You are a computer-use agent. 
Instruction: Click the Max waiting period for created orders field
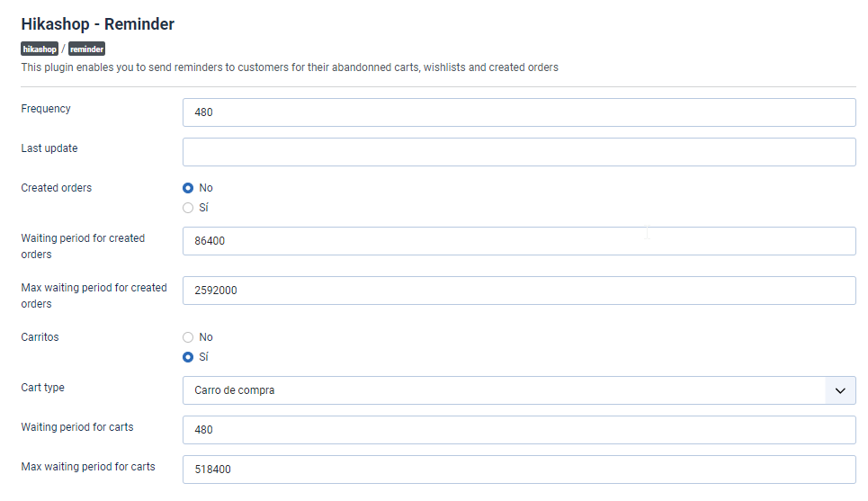point(519,291)
